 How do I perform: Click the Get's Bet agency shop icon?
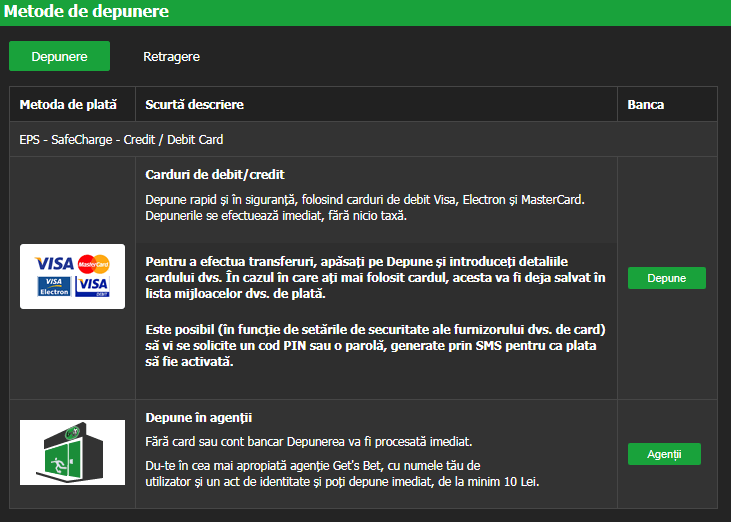click(72, 452)
